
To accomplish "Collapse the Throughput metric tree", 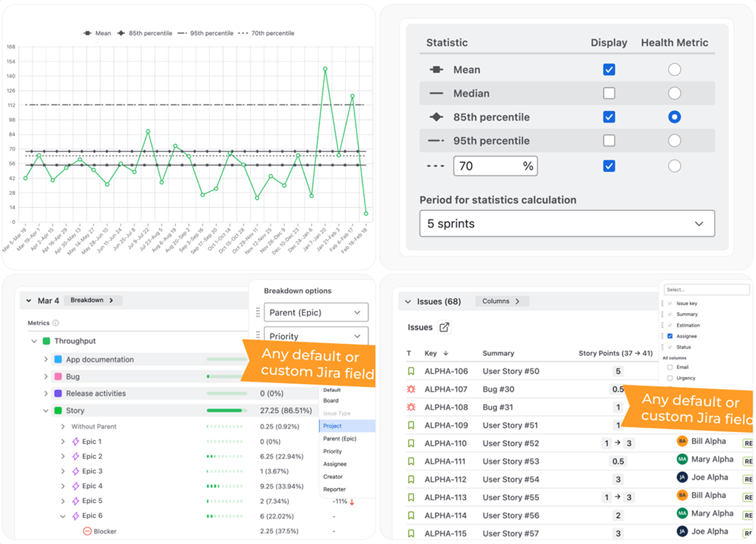I will [34, 341].
